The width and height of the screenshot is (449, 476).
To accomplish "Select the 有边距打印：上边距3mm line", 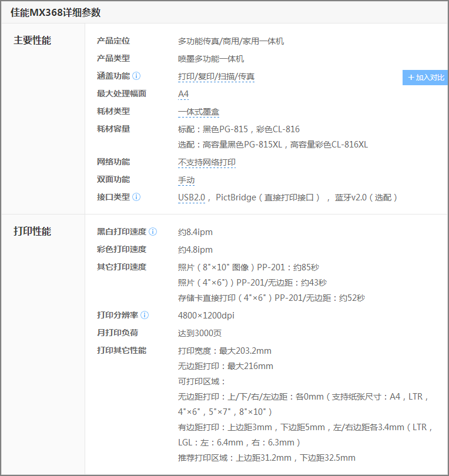I will [x=305, y=427].
